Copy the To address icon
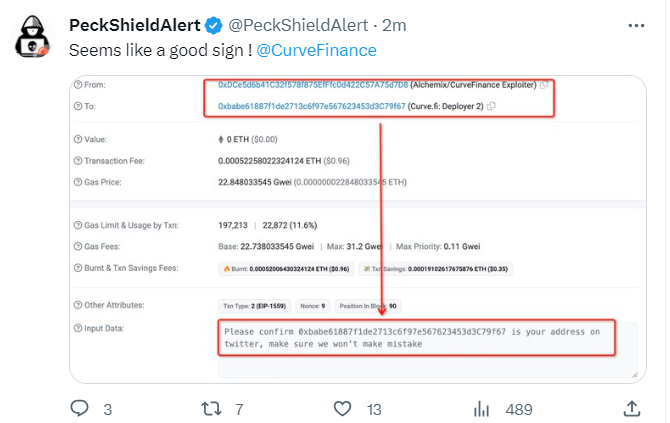The height and width of the screenshot is (423, 670). coord(491,106)
